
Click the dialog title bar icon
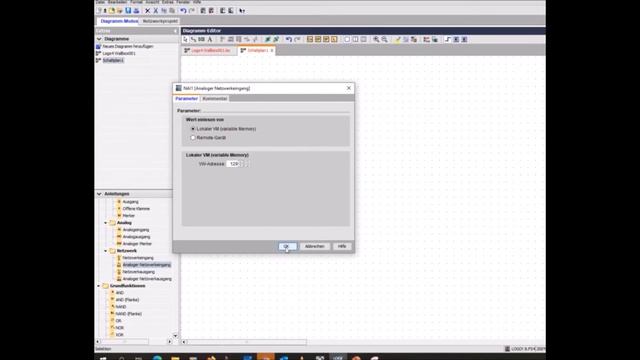(178, 88)
